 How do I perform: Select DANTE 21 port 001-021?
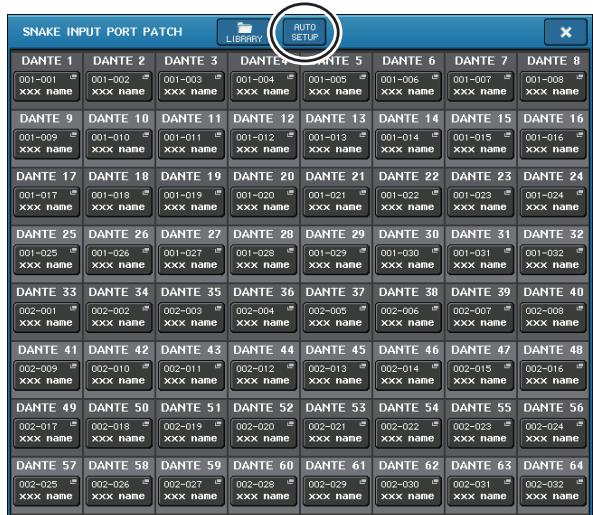(336, 202)
